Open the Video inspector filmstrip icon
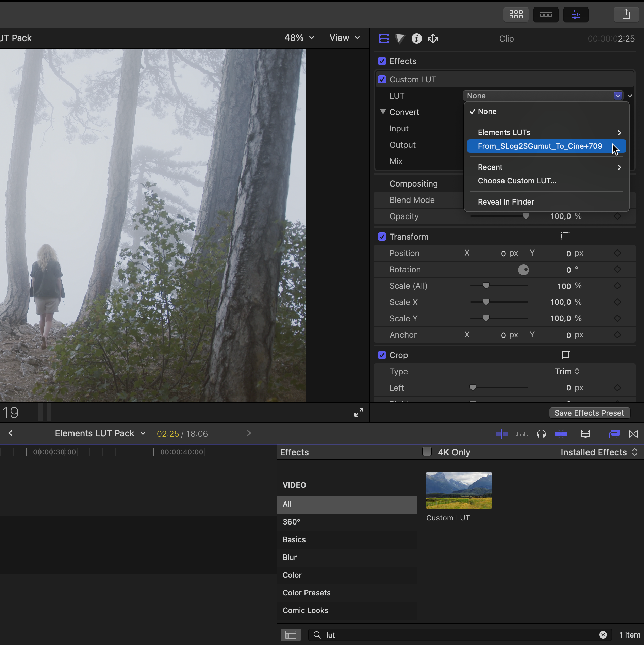The width and height of the screenshot is (644, 645). tap(384, 38)
